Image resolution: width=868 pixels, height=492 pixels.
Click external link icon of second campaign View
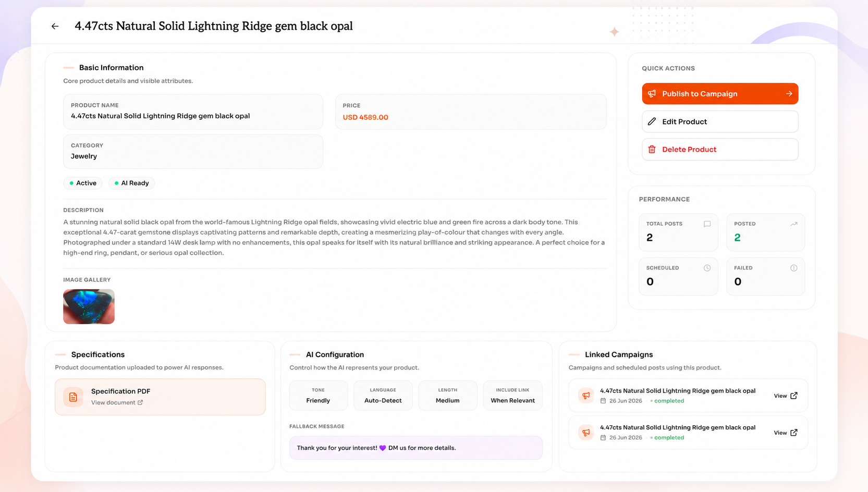point(794,433)
